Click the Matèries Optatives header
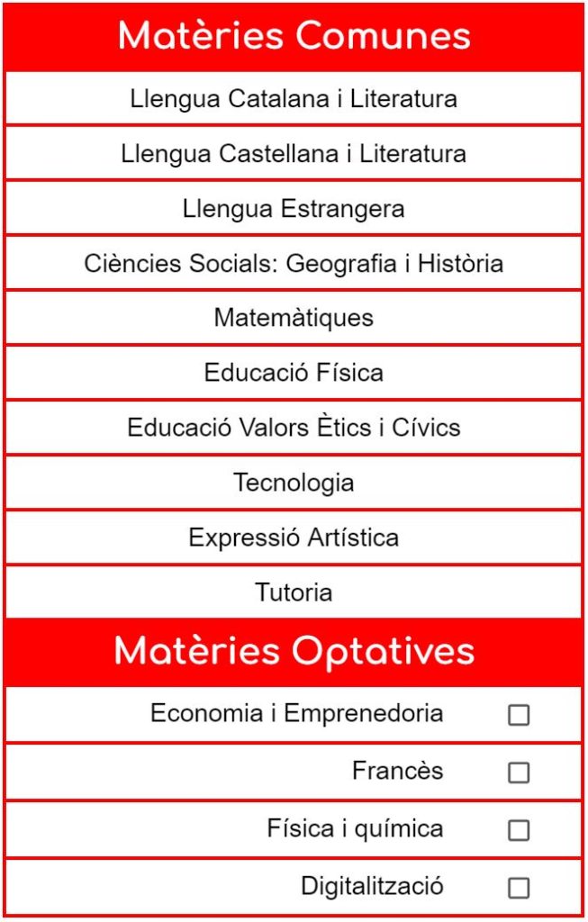The image size is (588, 922). tap(294, 651)
